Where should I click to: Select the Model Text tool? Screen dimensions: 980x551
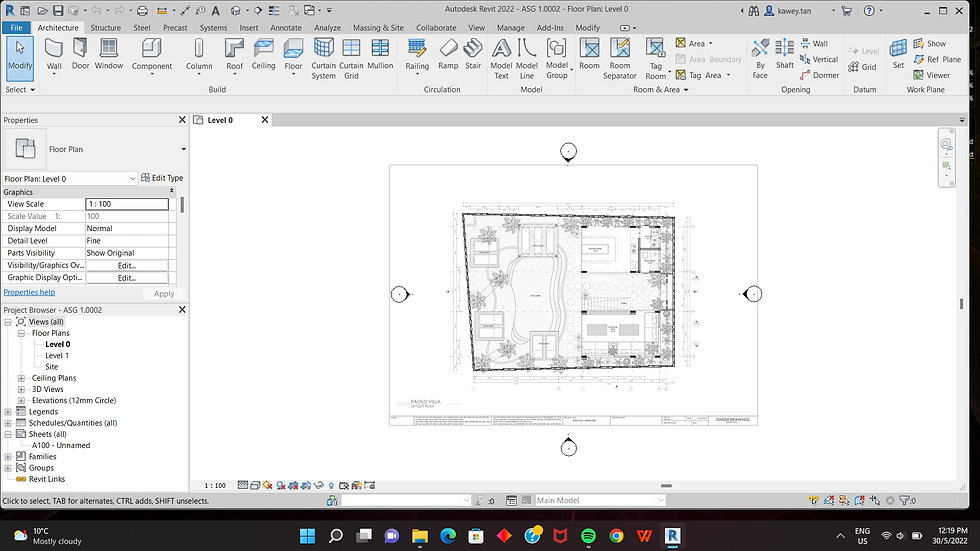pyautogui.click(x=501, y=59)
